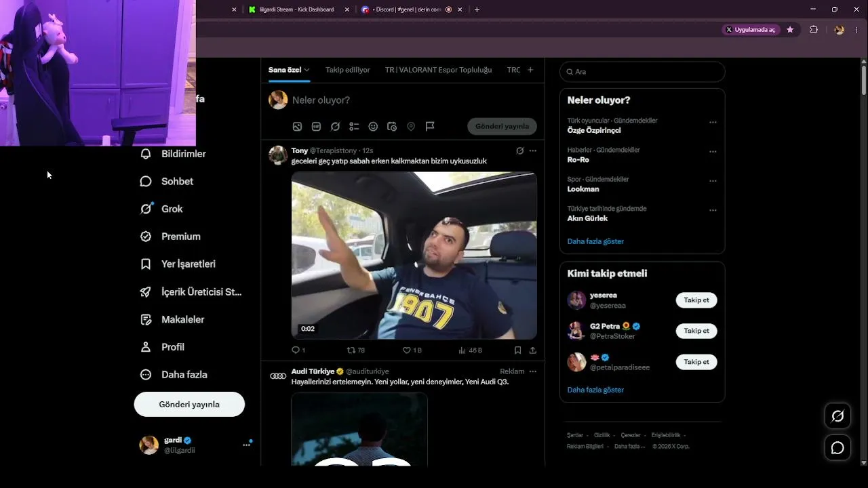Open the TR | VALORANT Espor Topluluğu tab
Image resolution: width=868 pixels, height=488 pixels.
[x=439, y=70]
